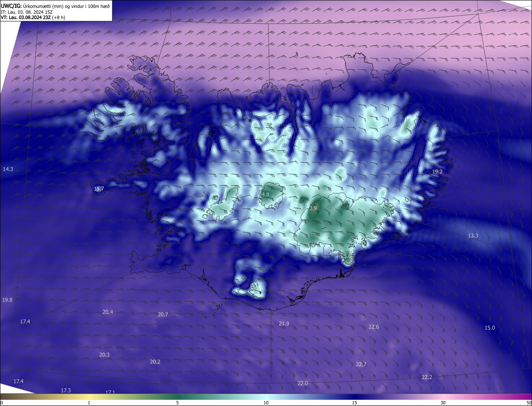Click the pink color scale segment above tick 30
532x406 pixels.
click(x=443, y=396)
